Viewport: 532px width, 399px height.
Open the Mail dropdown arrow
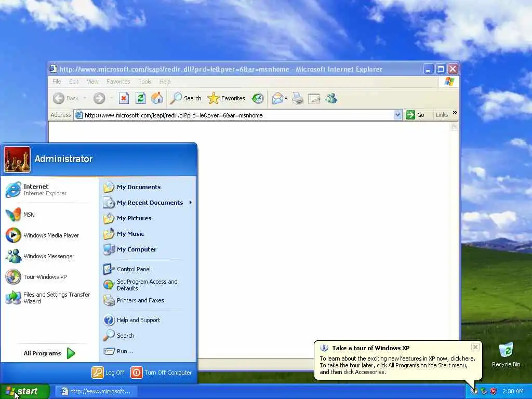pyautogui.click(x=286, y=98)
